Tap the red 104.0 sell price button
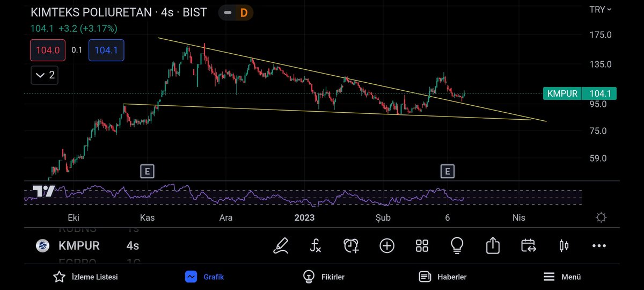644x290 pixels. (48, 50)
